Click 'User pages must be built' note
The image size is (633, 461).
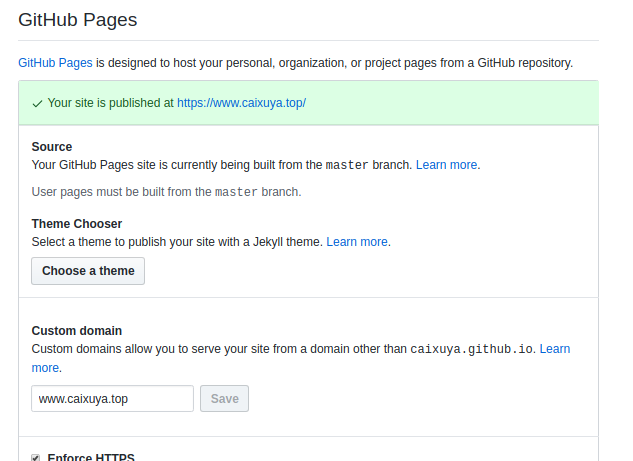166,192
